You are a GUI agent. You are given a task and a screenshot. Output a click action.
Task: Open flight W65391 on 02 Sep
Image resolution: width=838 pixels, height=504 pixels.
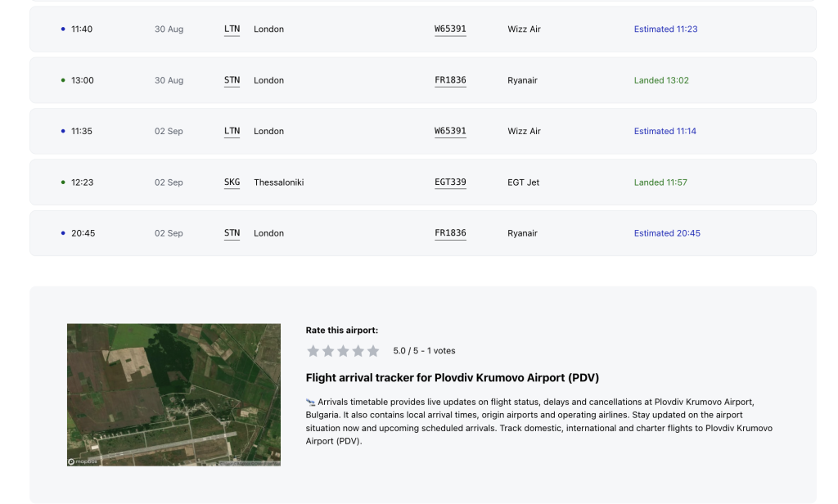tap(451, 132)
